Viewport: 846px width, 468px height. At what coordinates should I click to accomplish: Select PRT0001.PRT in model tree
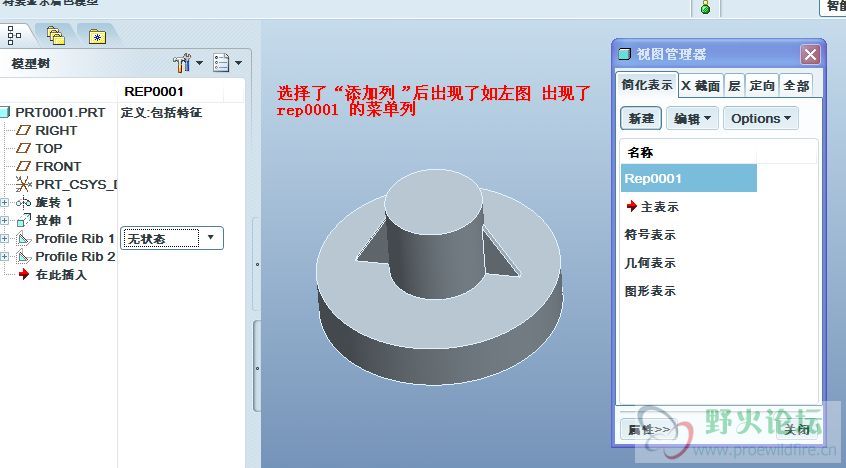(60, 112)
